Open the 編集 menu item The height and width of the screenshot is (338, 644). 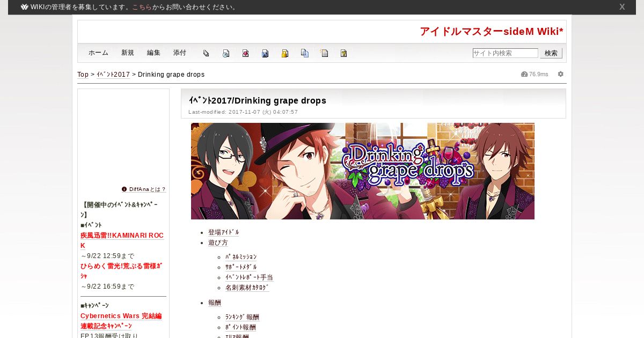click(153, 53)
